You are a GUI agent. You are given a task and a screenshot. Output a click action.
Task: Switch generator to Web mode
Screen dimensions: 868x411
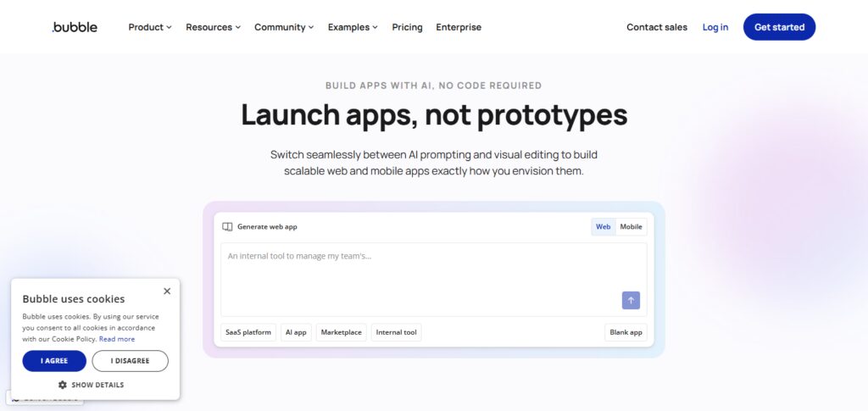coord(603,227)
